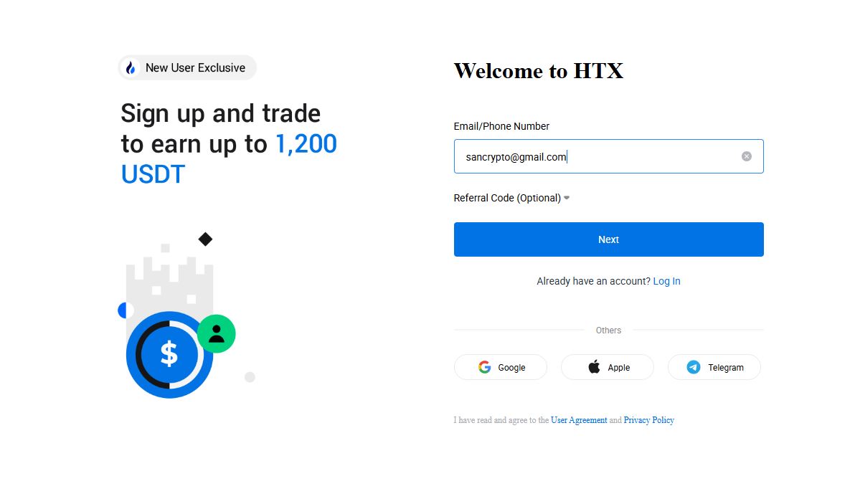The width and height of the screenshot is (855, 504).
Task: Click the Google logo icon
Action: pyautogui.click(x=484, y=367)
